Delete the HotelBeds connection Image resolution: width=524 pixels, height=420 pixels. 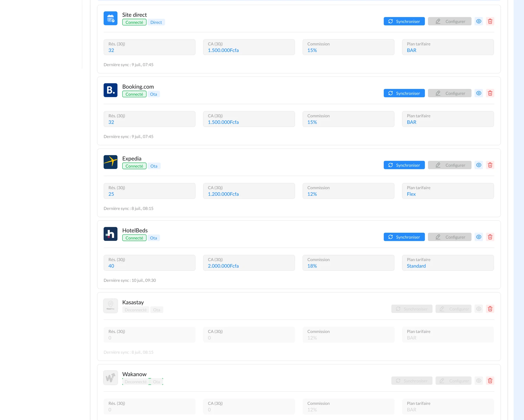click(x=490, y=237)
